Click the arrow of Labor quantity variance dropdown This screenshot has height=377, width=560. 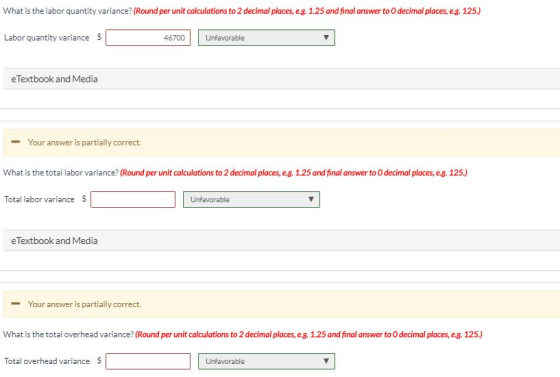coord(326,37)
